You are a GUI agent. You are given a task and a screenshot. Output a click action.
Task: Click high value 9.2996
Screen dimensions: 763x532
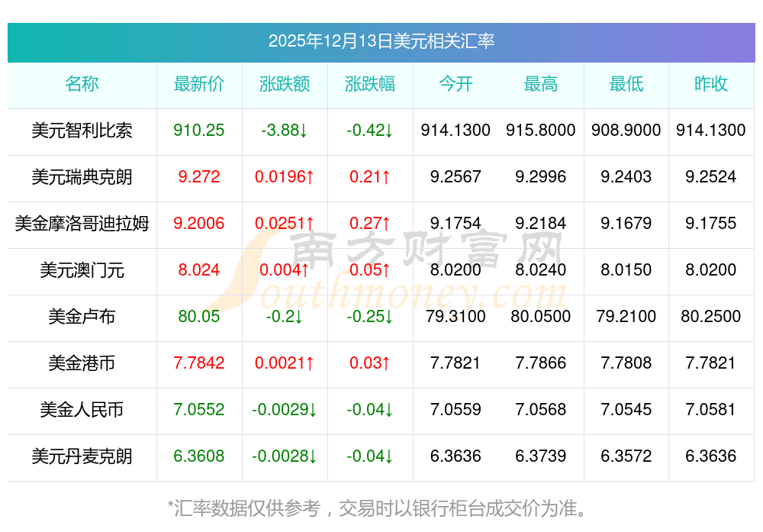pyautogui.click(x=540, y=176)
